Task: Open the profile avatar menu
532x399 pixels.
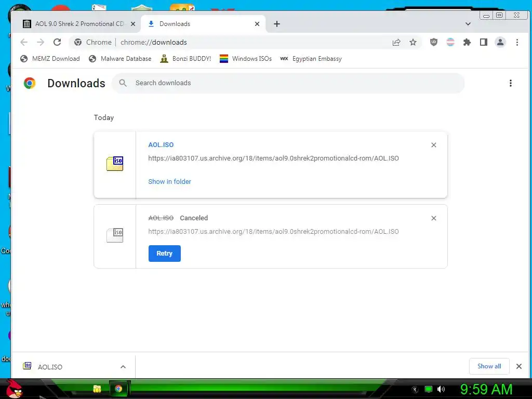Action: 500,42
